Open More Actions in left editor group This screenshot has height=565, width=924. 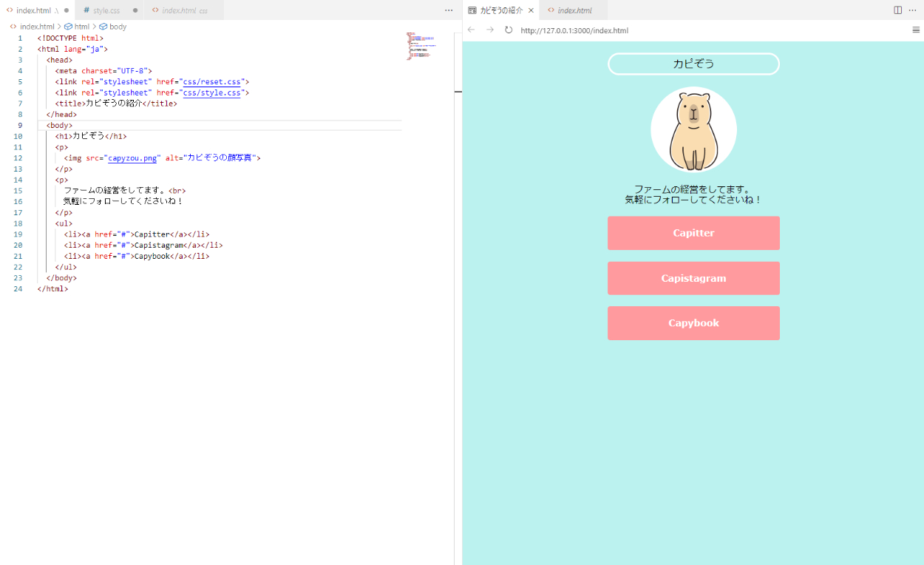(449, 10)
